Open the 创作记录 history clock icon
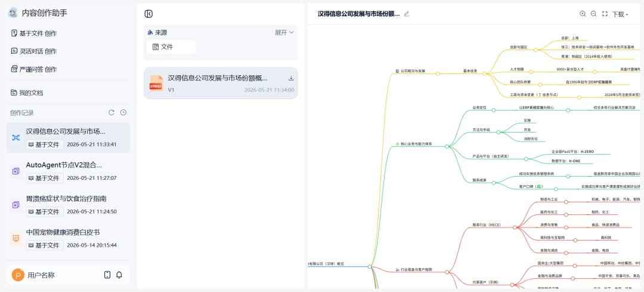644x292 pixels. [x=123, y=113]
